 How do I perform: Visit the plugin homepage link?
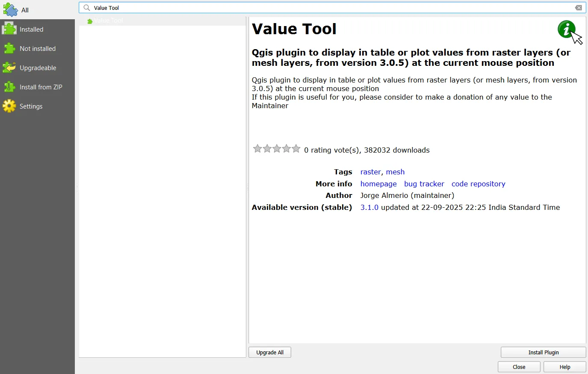coord(378,184)
